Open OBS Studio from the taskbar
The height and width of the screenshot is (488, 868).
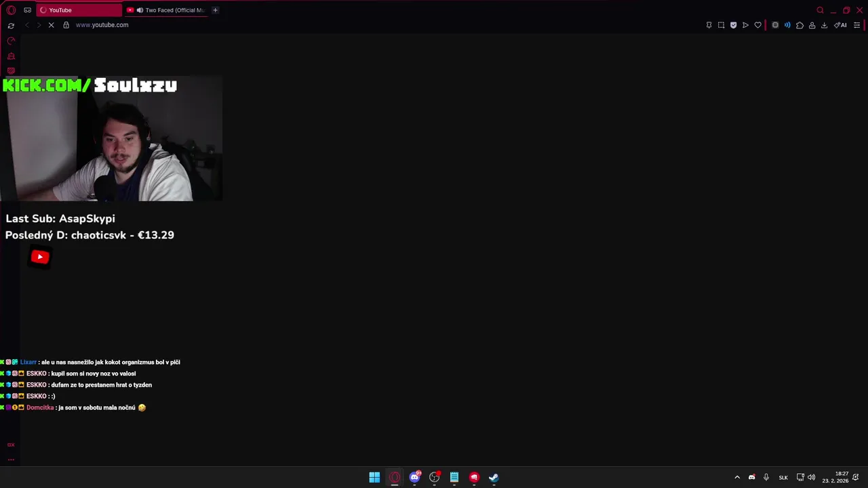pos(435,477)
